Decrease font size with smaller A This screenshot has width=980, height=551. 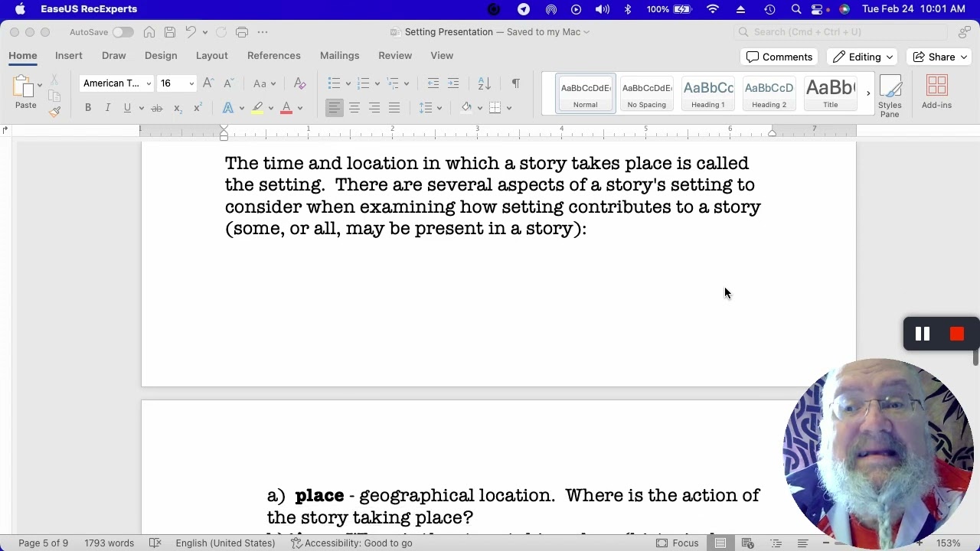tap(227, 83)
